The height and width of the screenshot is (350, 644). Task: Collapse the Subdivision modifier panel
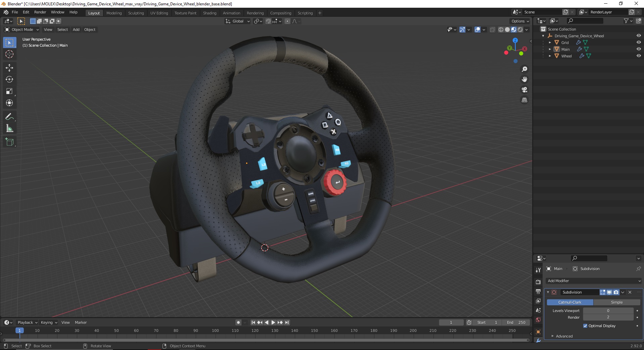tap(548, 292)
